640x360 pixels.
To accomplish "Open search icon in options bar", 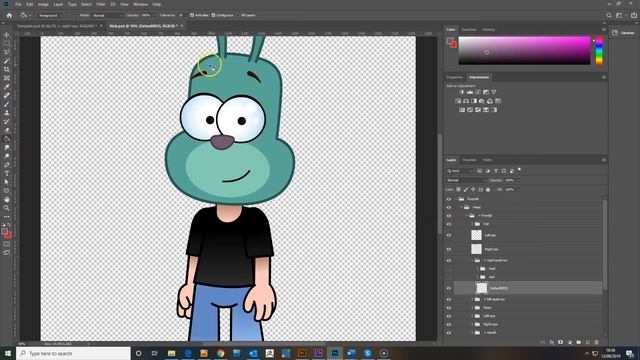I will pos(609,15).
